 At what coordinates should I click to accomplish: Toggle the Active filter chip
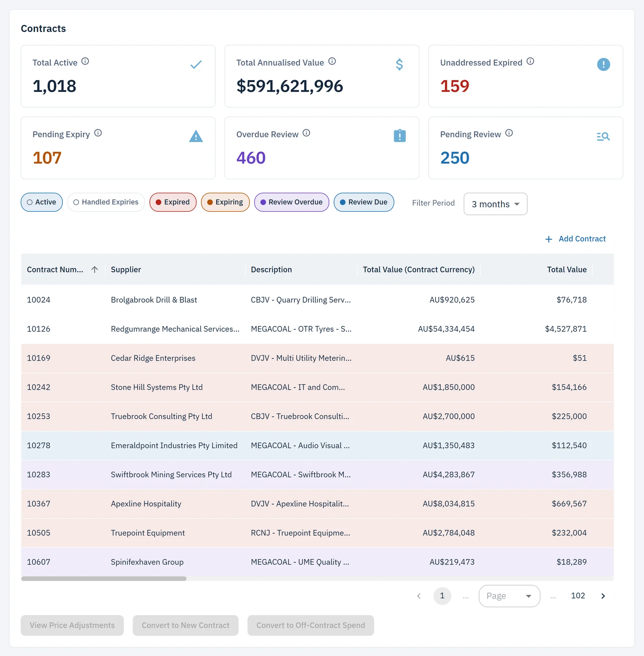pos(42,202)
